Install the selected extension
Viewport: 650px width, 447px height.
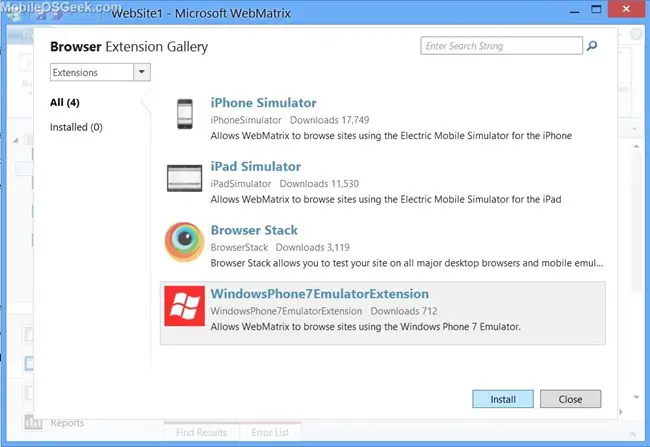coord(503,399)
